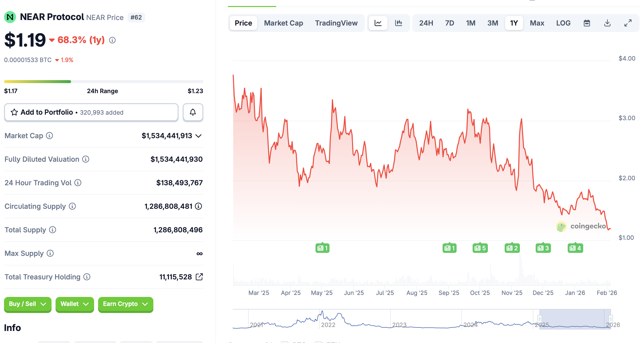644x343 pixels.
Task: Expand chart to fullscreen
Action: (628, 23)
